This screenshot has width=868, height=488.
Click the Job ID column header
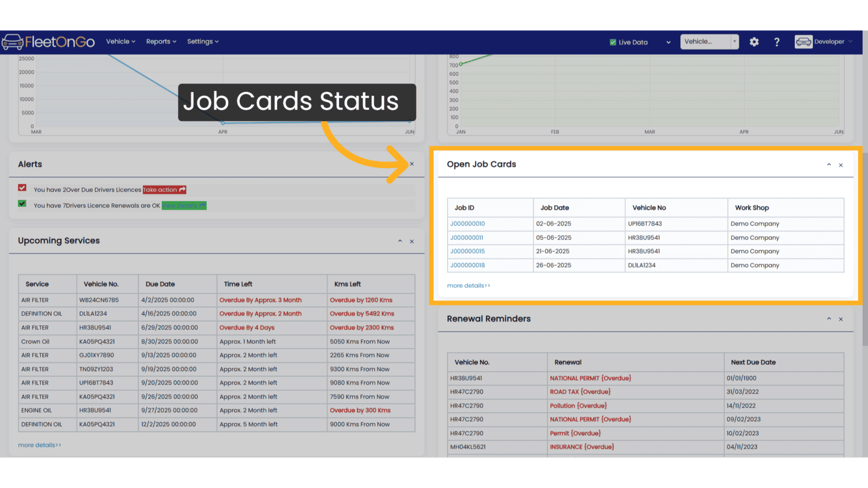coord(490,208)
